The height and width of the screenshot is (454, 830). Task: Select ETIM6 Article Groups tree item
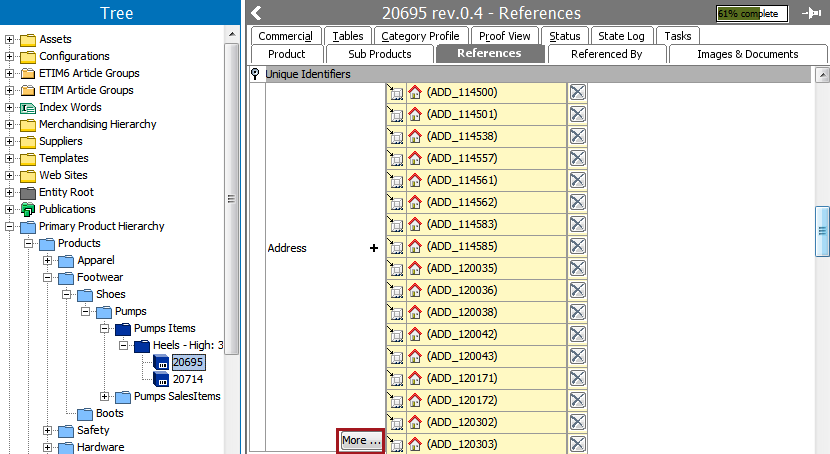tap(89, 73)
